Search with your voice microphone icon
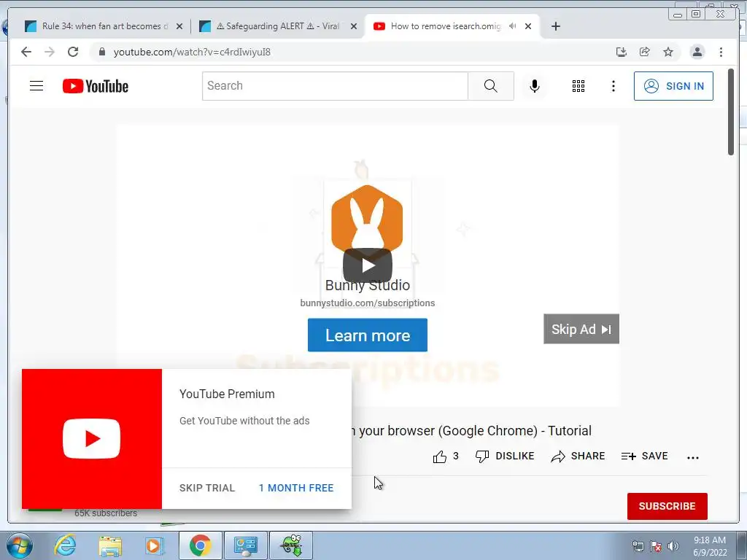This screenshot has height=560, width=747. click(535, 86)
